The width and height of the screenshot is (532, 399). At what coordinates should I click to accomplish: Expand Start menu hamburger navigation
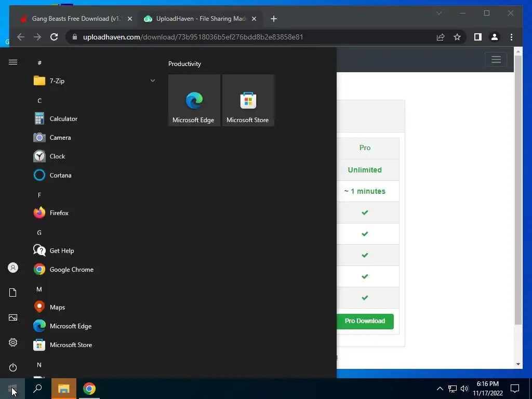13,62
